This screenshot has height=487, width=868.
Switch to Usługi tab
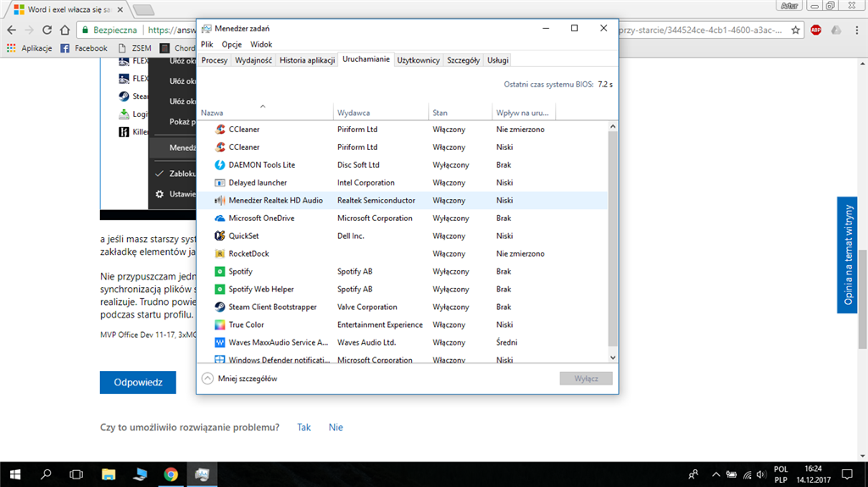point(498,60)
